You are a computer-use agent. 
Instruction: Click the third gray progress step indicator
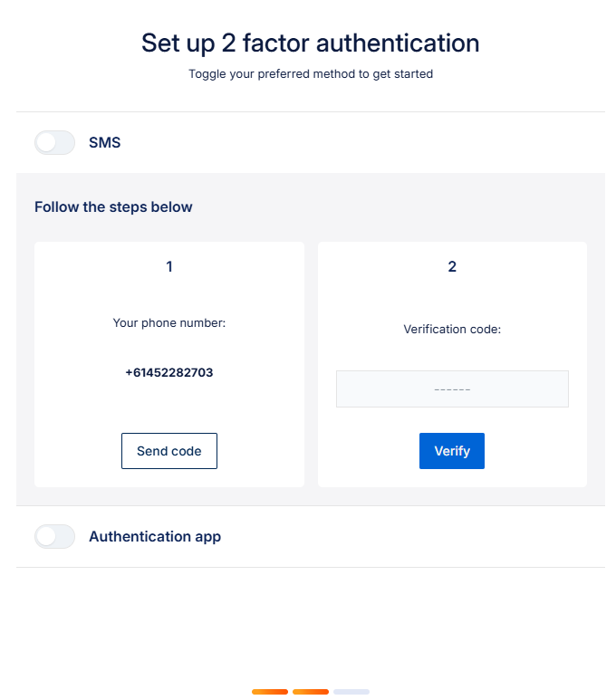click(351, 692)
